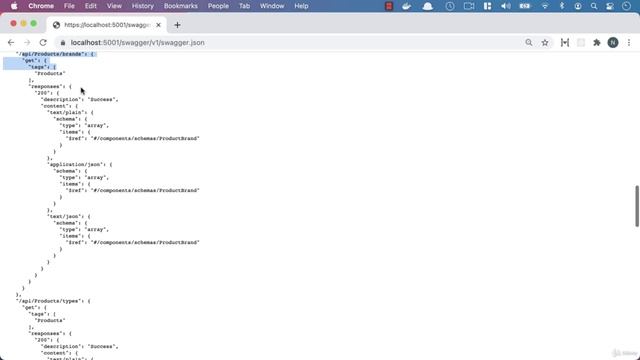The height and width of the screenshot is (360, 640).
Task: Open Control Center in menu bar
Action: tap(610, 6)
